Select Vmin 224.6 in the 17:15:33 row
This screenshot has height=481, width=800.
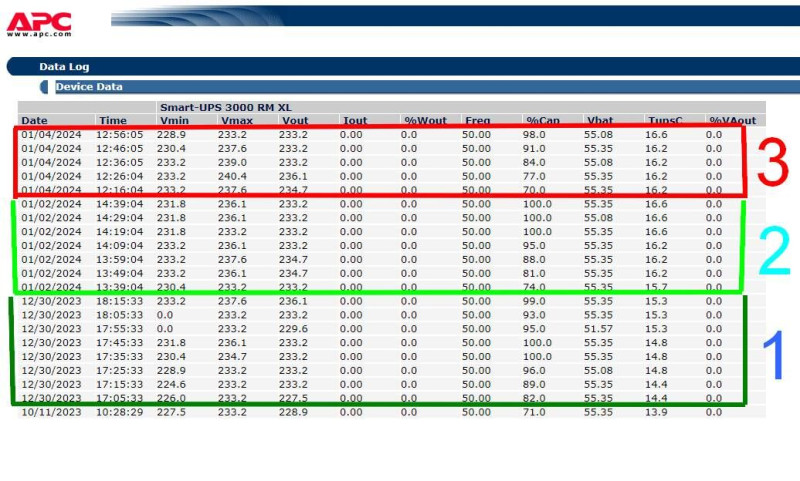[171, 384]
